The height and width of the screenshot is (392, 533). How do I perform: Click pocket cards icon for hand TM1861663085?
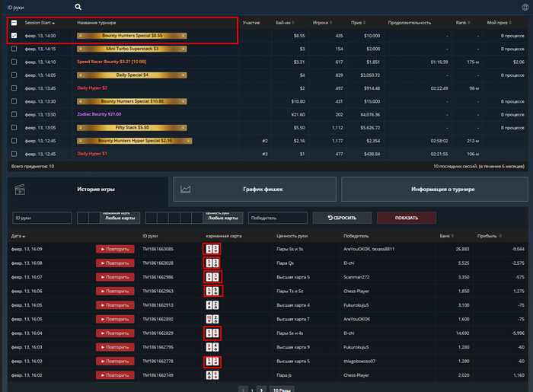tap(212, 249)
